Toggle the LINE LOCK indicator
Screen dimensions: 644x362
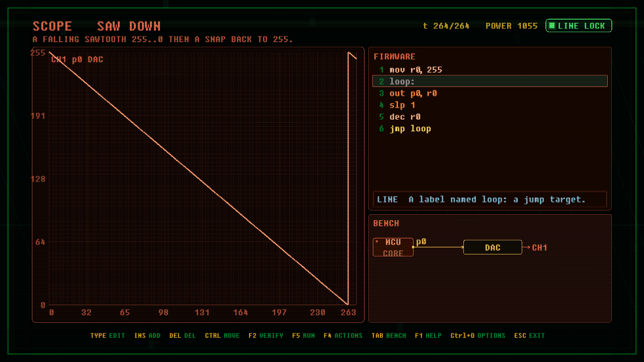(x=579, y=26)
